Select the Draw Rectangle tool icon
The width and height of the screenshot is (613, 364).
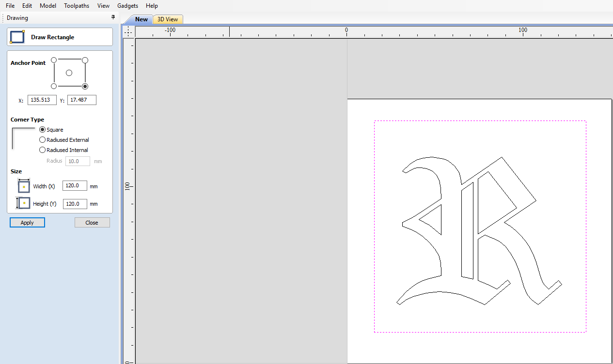coord(17,36)
